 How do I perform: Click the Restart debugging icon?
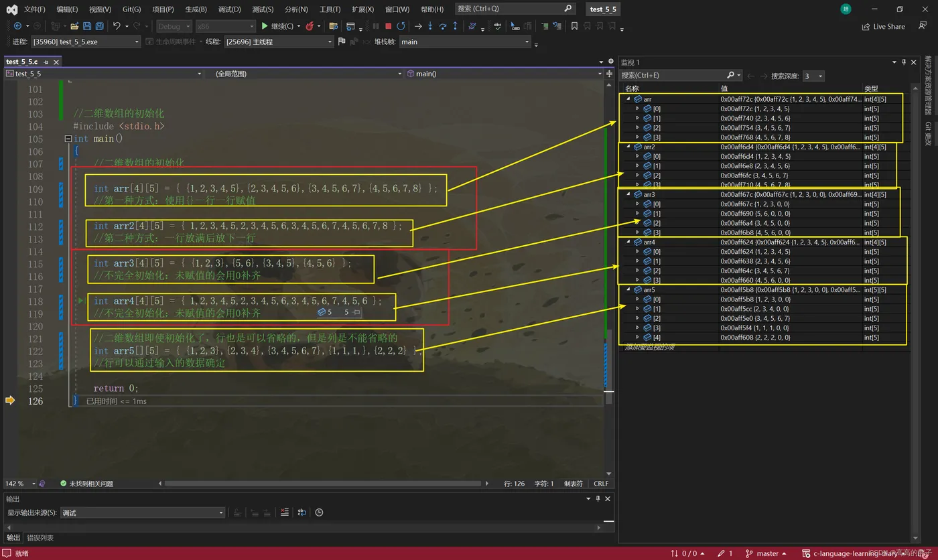401,26
